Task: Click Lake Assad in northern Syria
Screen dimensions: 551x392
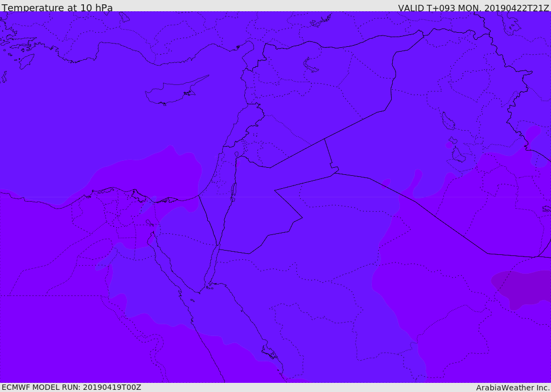Action: tap(310, 66)
